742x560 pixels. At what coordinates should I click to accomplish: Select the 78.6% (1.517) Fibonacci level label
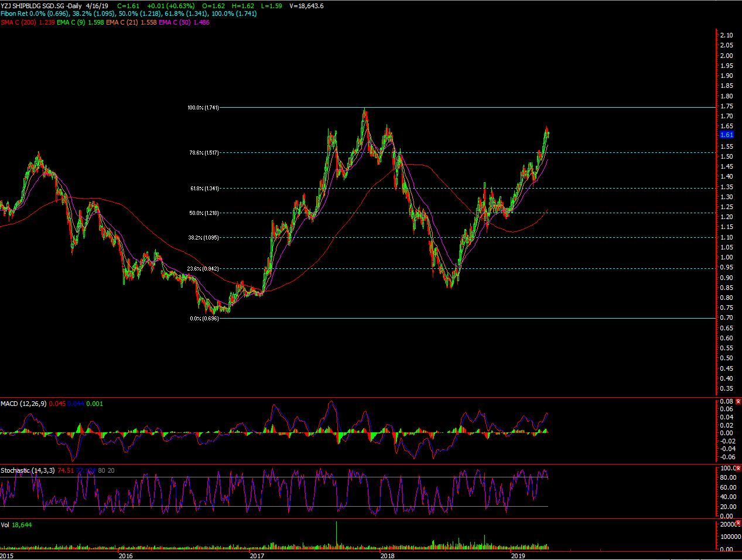point(204,153)
